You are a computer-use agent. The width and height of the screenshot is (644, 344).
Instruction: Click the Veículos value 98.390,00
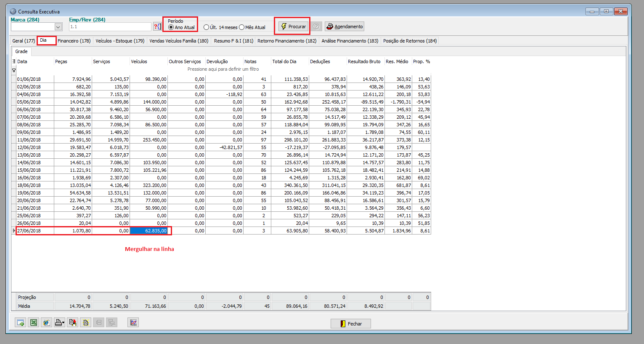click(x=148, y=79)
